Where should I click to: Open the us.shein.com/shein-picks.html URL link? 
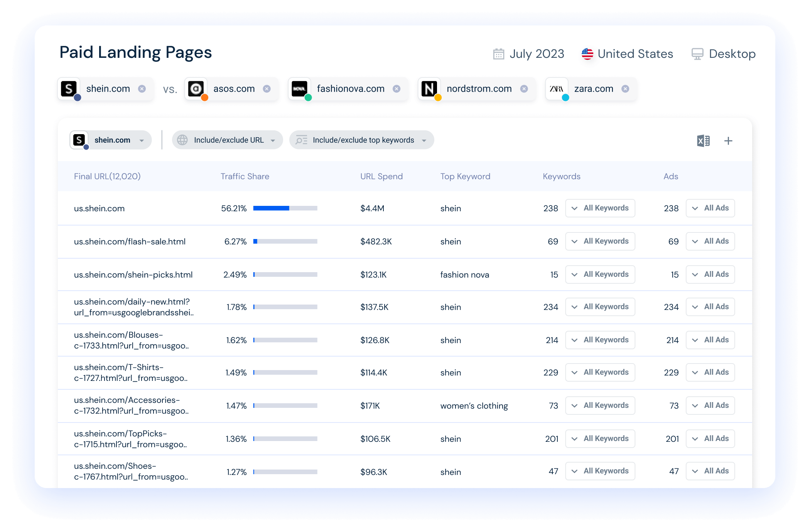(x=133, y=274)
